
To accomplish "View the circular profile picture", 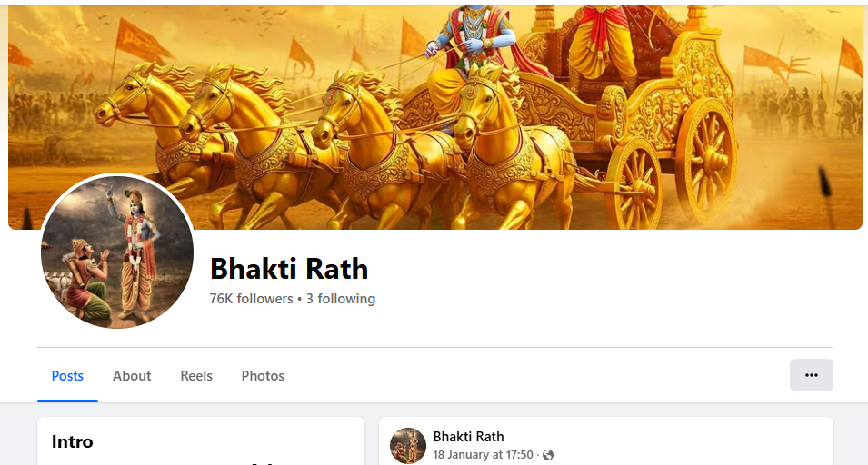I will point(117,251).
